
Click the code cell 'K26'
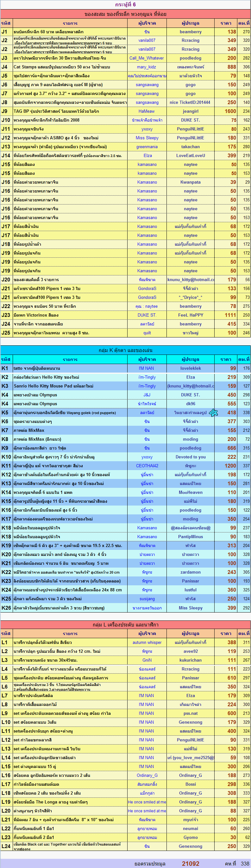pyautogui.click(x=6, y=607)
